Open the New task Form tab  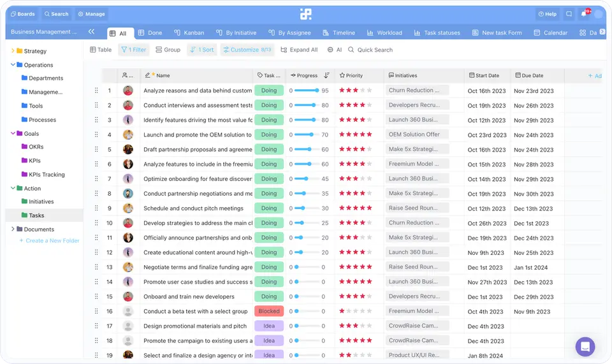(497, 33)
